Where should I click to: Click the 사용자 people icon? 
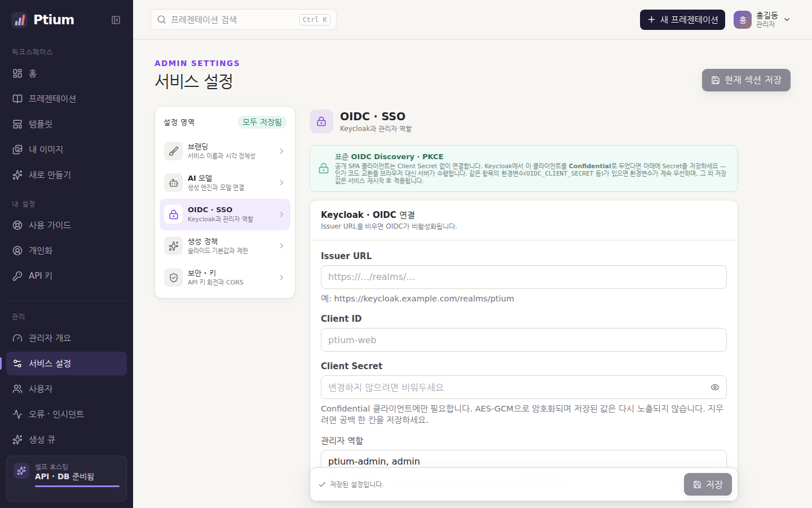(17, 389)
